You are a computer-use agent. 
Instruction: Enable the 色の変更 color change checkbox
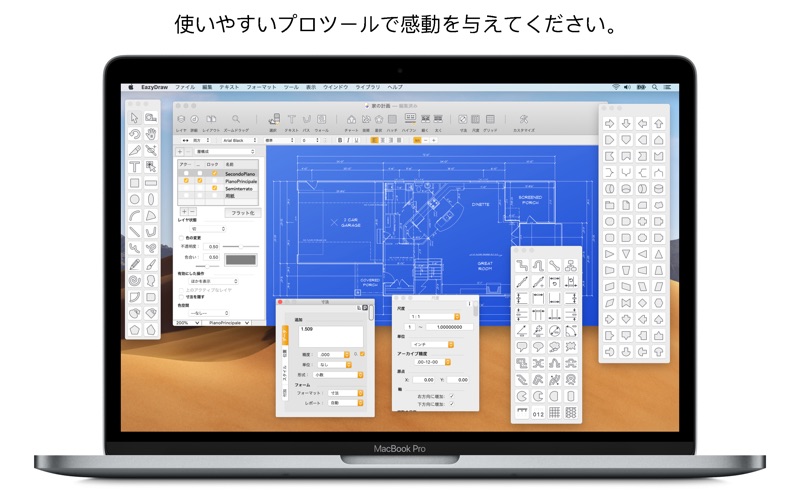coord(181,238)
